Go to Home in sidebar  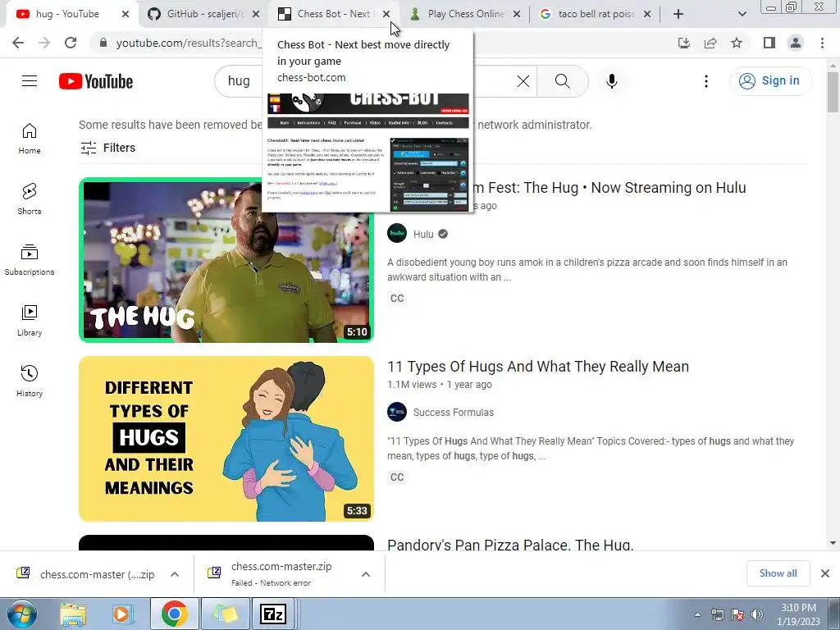tap(30, 139)
